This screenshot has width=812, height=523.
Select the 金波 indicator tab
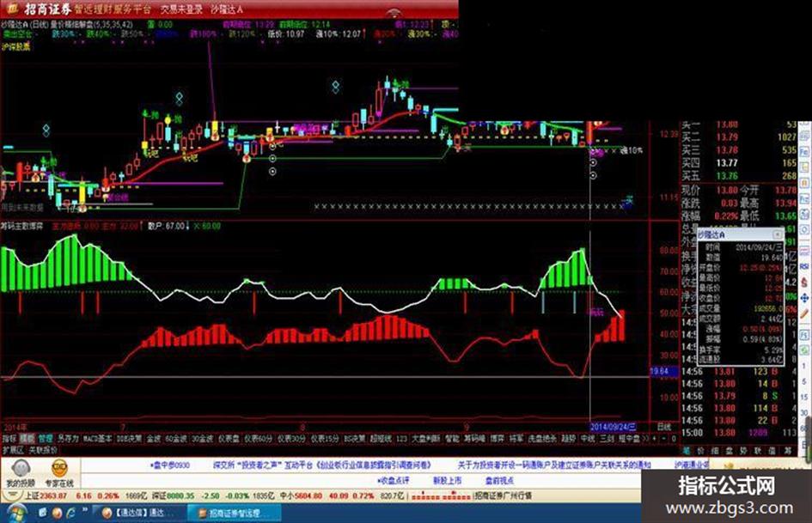tap(153, 439)
